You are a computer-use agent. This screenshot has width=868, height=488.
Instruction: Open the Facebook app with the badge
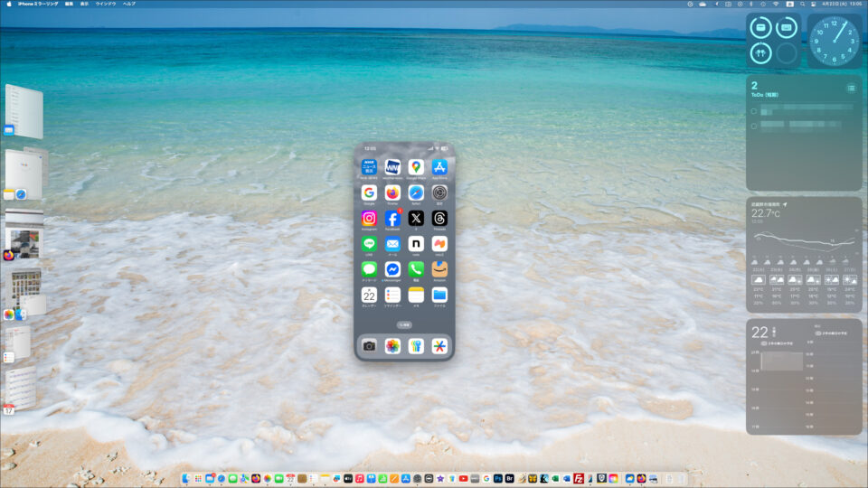pos(392,219)
